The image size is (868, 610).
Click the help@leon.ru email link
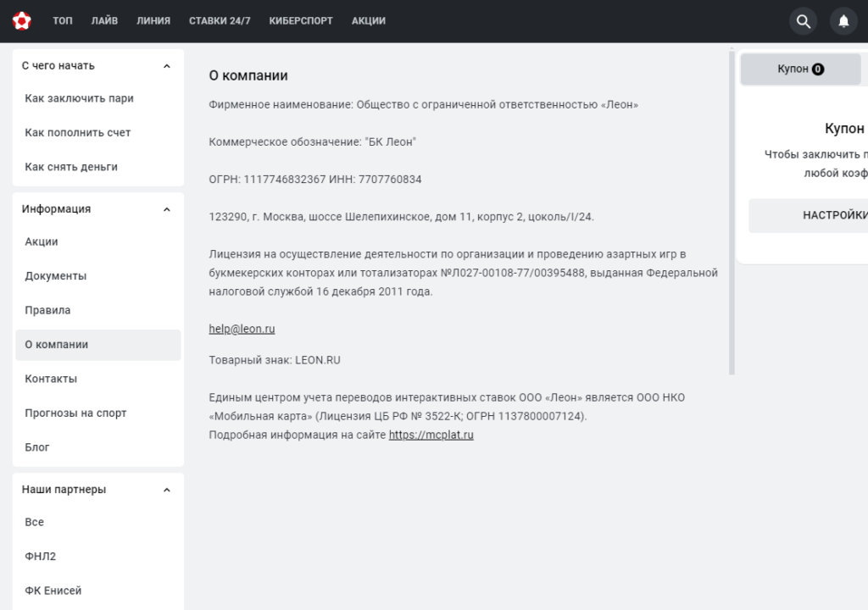coord(242,329)
